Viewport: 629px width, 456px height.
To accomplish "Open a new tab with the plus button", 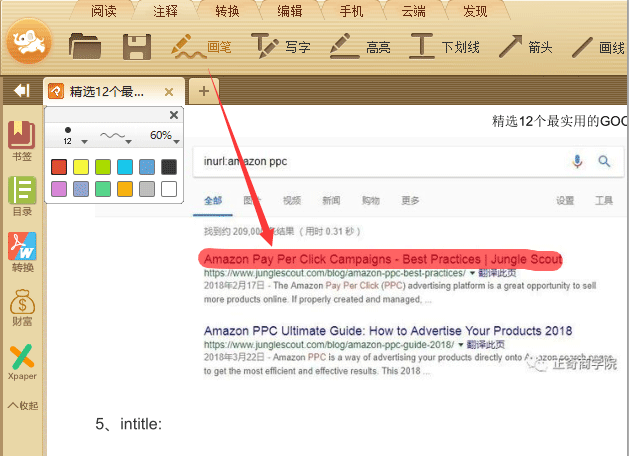I will tap(204, 91).
